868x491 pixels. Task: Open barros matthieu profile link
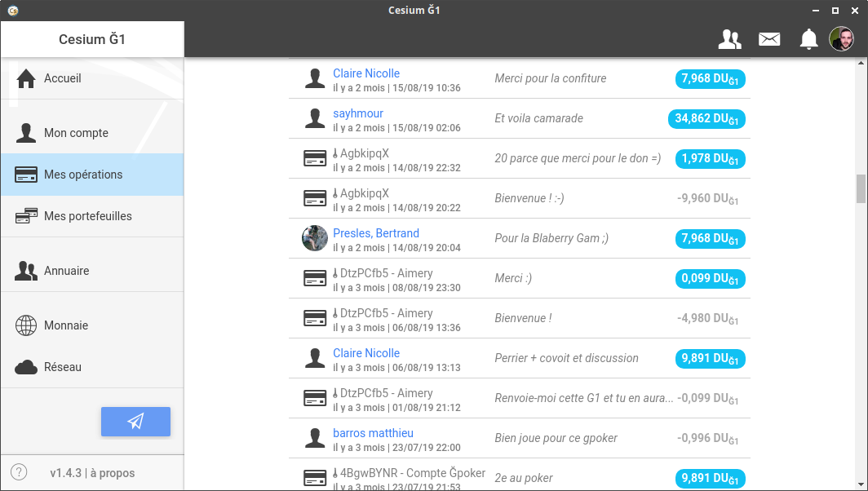(x=373, y=433)
